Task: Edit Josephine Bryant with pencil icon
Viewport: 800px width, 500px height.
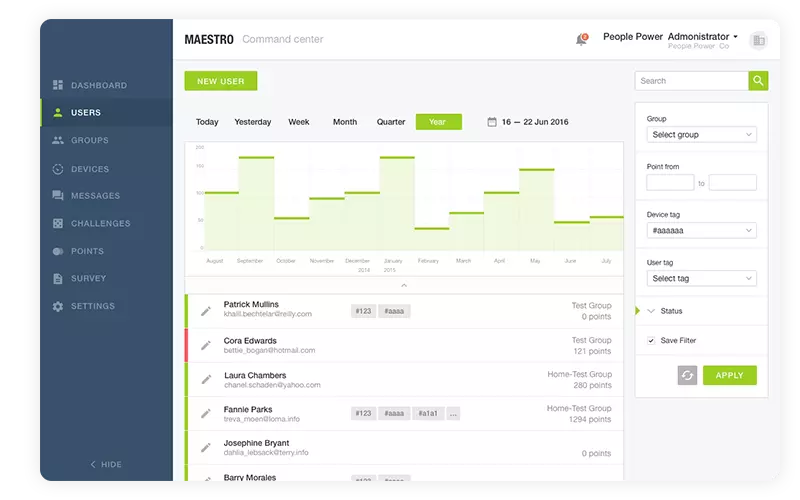Action: pyautogui.click(x=206, y=447)
